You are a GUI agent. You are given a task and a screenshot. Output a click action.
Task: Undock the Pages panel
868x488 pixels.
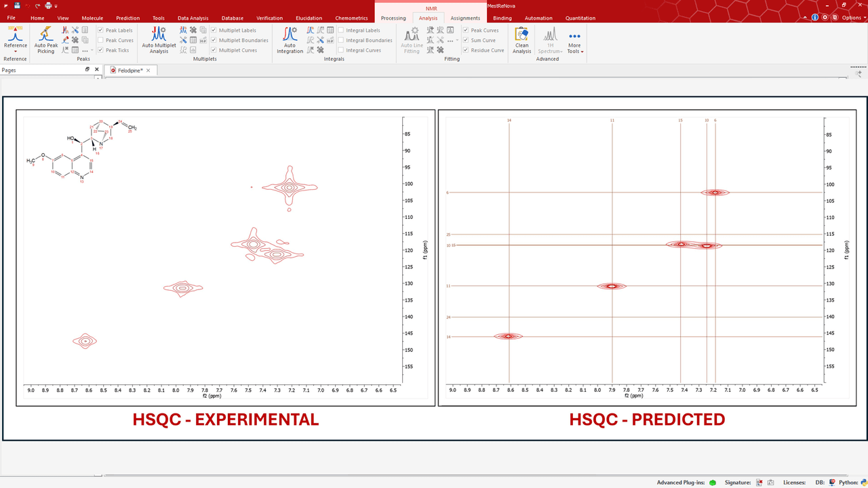pyautogui.click(x=87, y=70)
